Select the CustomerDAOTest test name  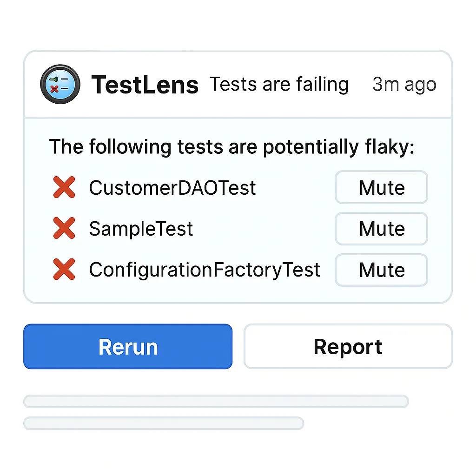point(172,188)
